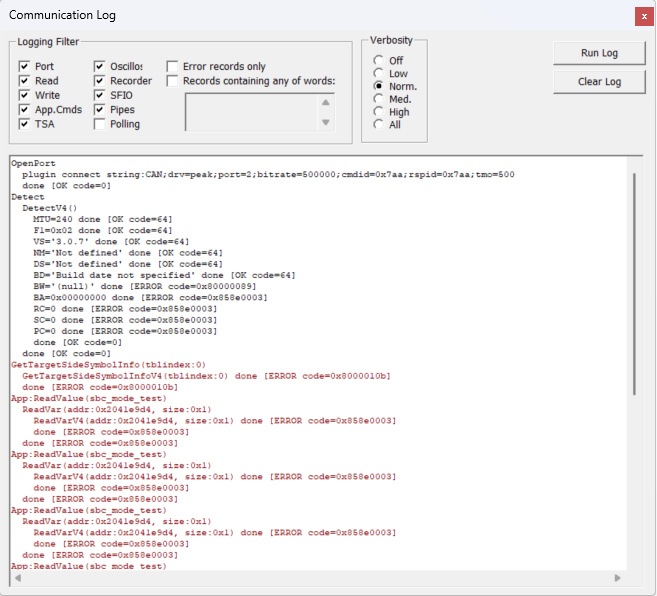Toggle the Port logging filter checkbox
This screenshot has height=596, width=657.
(24, 66)
